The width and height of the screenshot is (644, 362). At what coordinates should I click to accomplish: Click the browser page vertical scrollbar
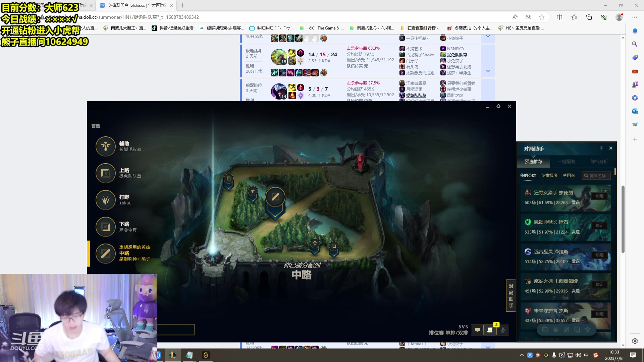pyautogui.click(x=623, y=219)
